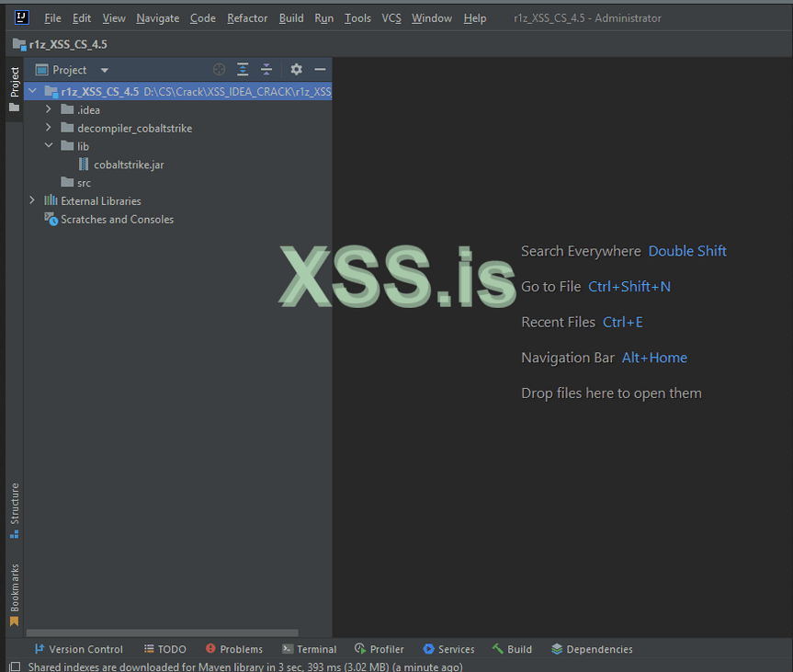Click r1z_XSS_CS_4.5 in navigation bar
Screen dimensions: 793x672
[x=68, y=44]
